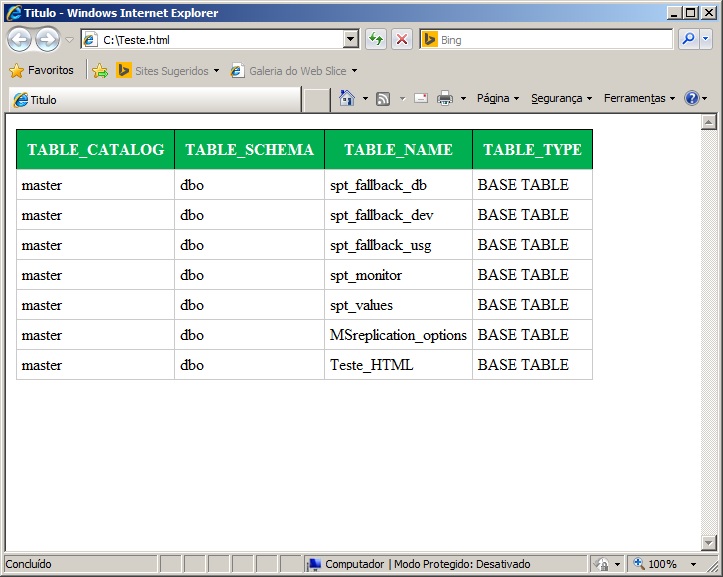Image resolution: width=723 pixels, height=577 pixels.
Task: Click the Concluído status bar text
Action: tap(29, 564)
